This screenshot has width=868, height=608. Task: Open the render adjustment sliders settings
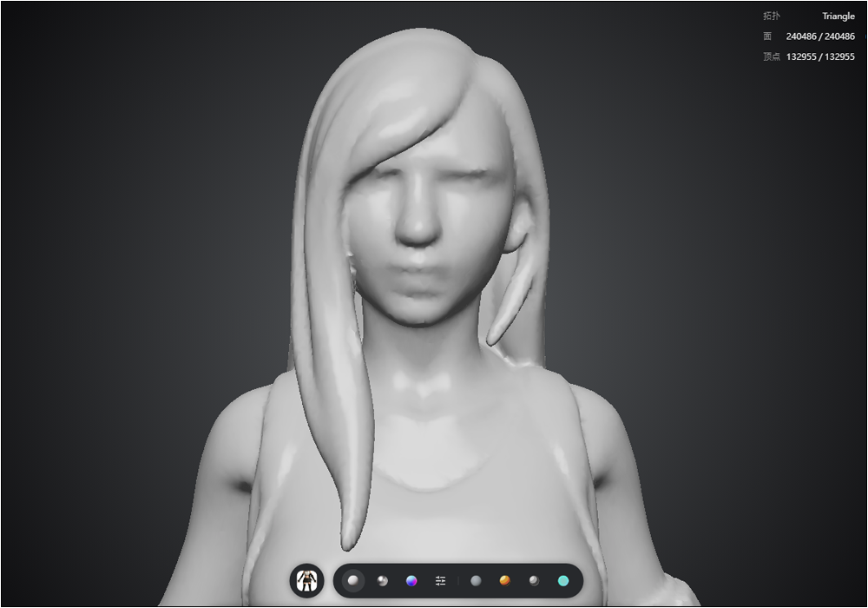(441, 581)
